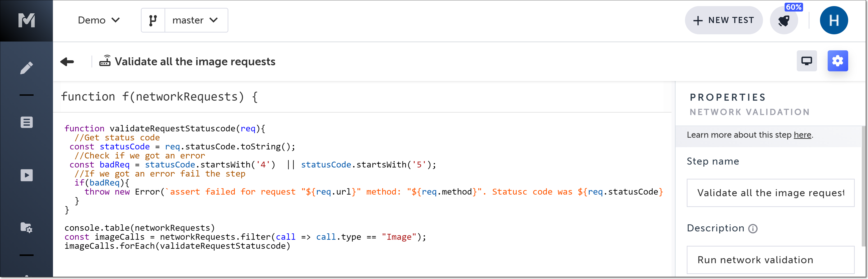Click the monitor screen icon
Screen dimensions: 868x279
[x=806, y=61]
